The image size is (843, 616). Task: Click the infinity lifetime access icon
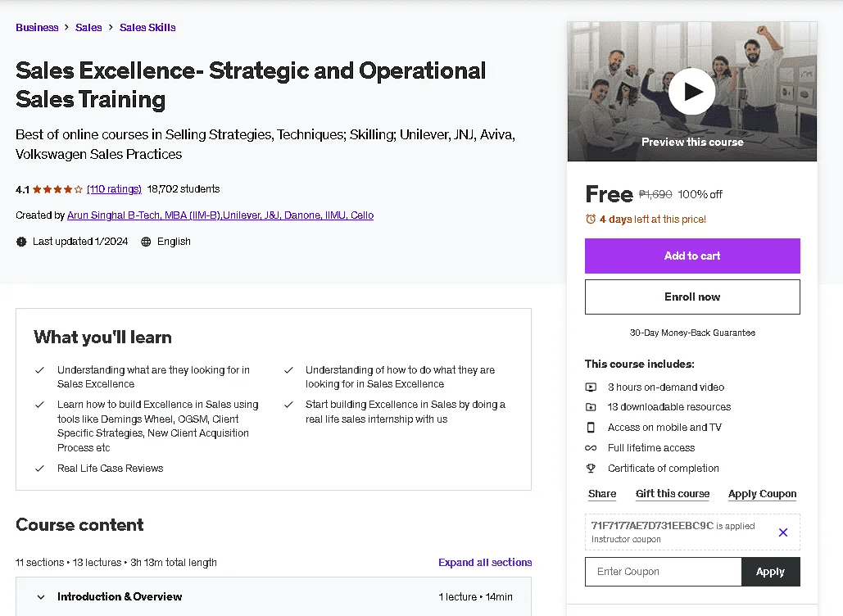591,448
